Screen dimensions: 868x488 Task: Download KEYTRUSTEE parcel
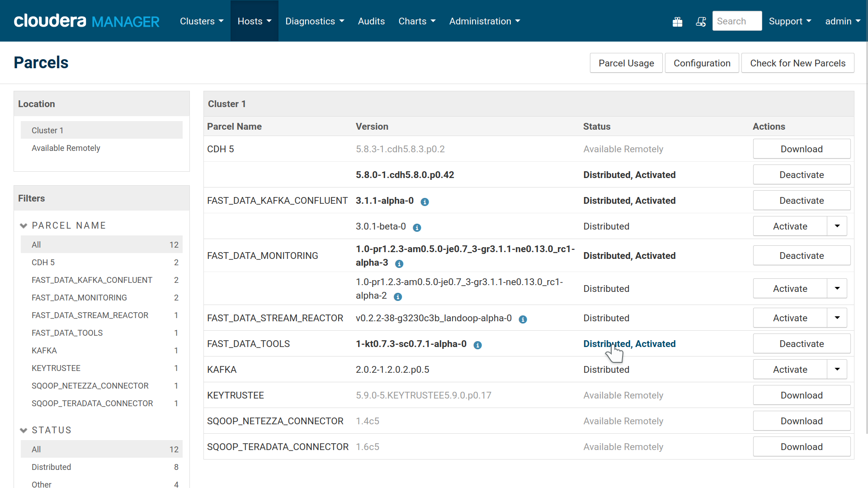pos(802,395)
